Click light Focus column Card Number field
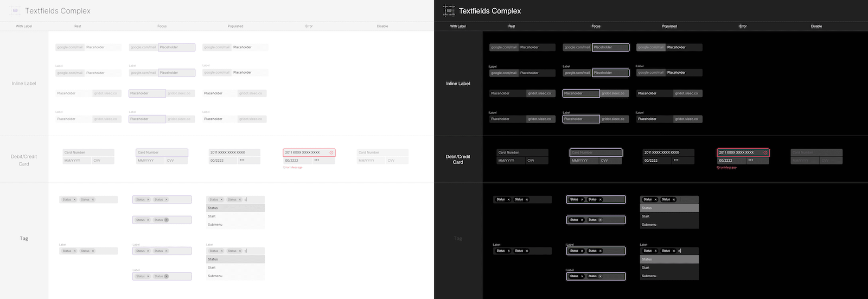The height and width of the screenshot is (299, 868). point(162,152)
